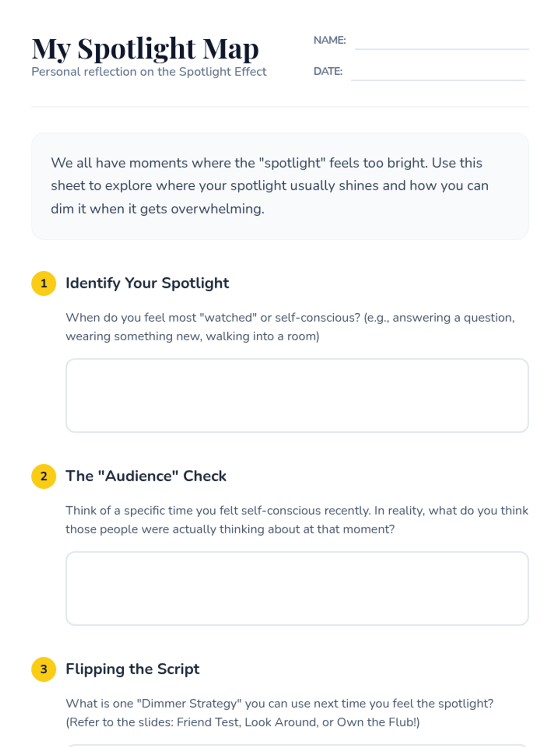Click the DATE label

tap(328, 71)
